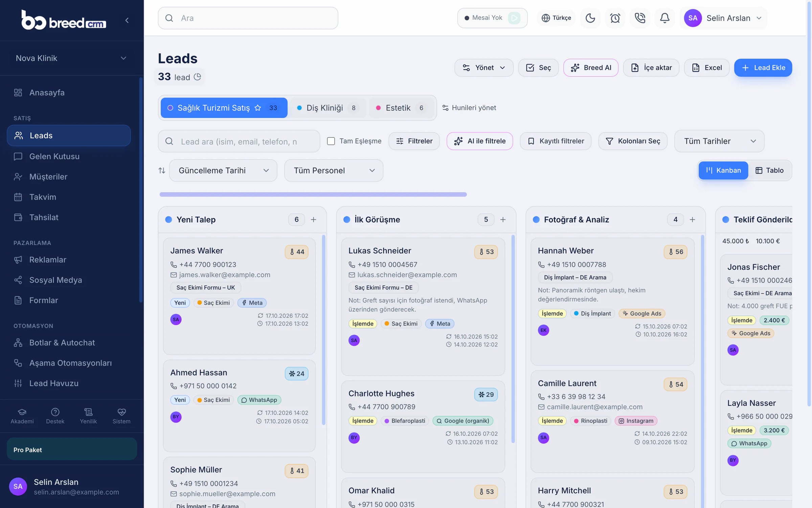The width and height of the screenshot is (812, 508).
Task: Start shift with the Mesai Yok play toggle
Action: click(x=514, y=18)
